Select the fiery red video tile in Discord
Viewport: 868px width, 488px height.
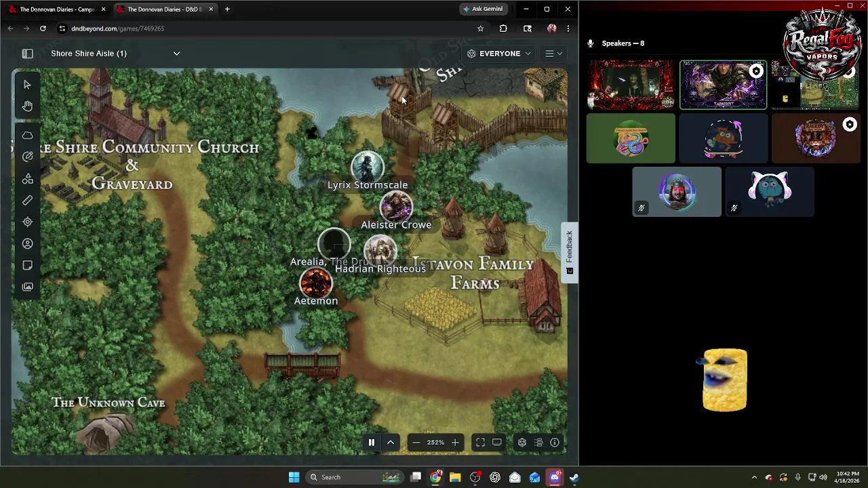[x=631, y=85]
